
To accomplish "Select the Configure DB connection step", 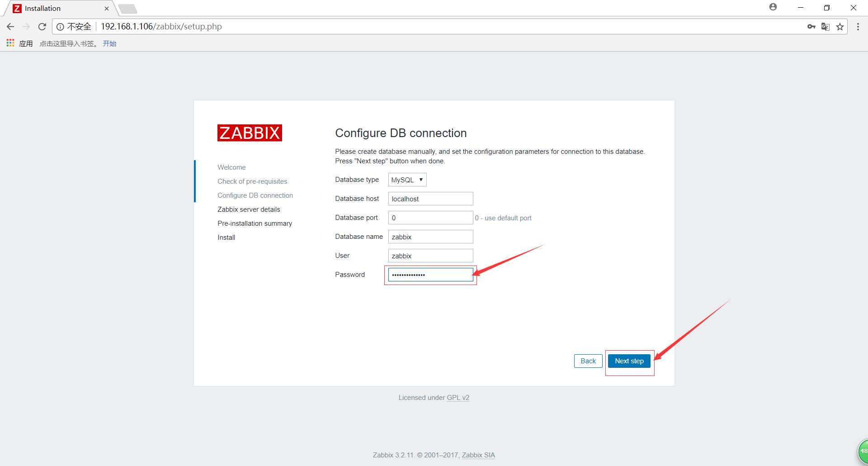I will 255,195.
